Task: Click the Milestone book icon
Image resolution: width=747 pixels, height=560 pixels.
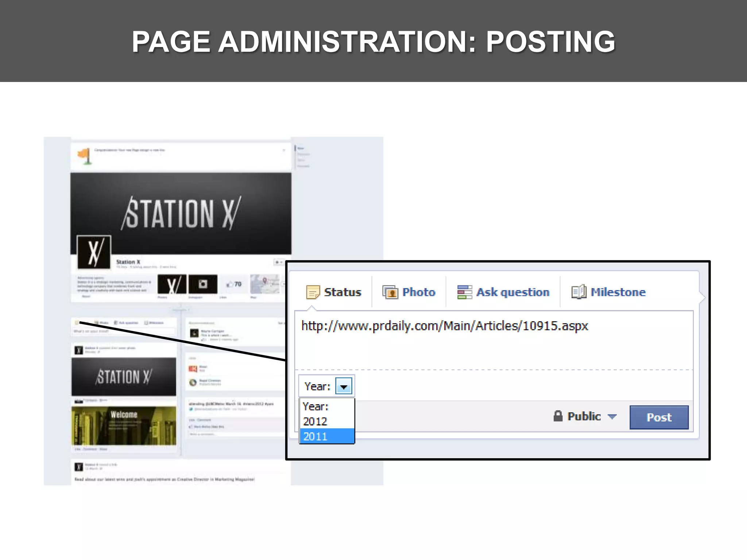Action: 579,292
